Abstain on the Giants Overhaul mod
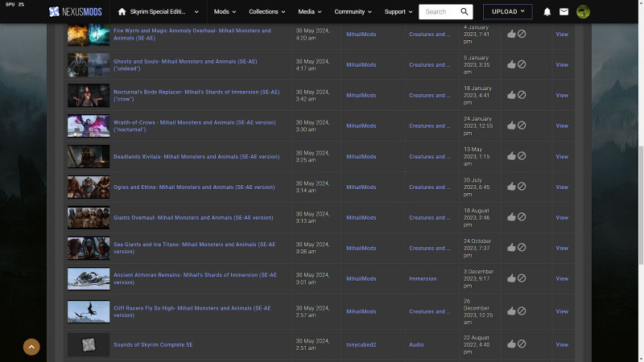The width and height of the screenshot is (644, 362). coord(522,216)
